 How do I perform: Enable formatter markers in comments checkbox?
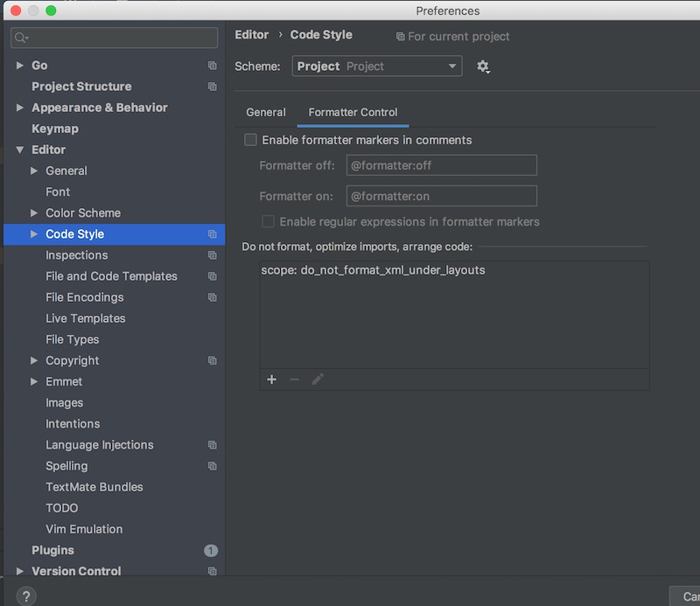pyautogui.click(x=251, y=140)
